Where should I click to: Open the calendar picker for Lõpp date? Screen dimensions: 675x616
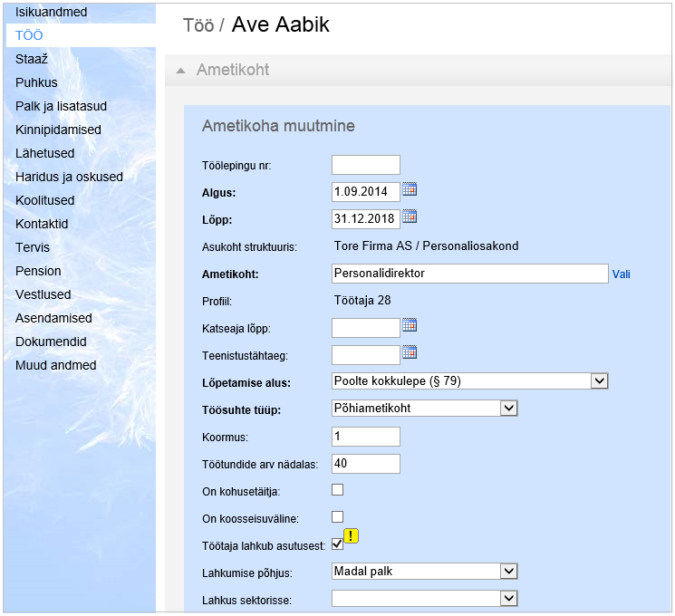tap(410, 217)
